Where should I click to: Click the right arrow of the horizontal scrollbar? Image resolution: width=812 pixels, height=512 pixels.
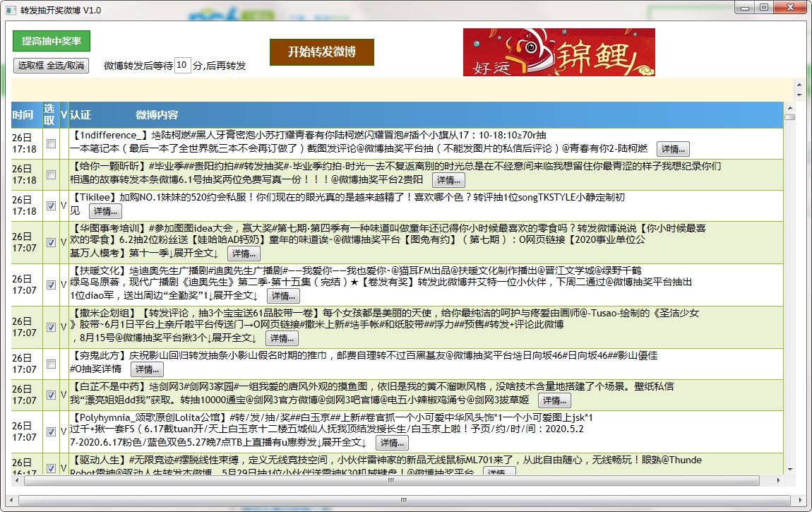pyautogui.click(x=779, y=481)
